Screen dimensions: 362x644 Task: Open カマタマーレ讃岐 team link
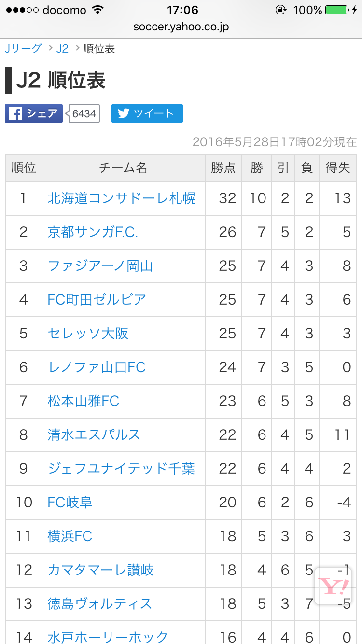(x=100, y=570)
